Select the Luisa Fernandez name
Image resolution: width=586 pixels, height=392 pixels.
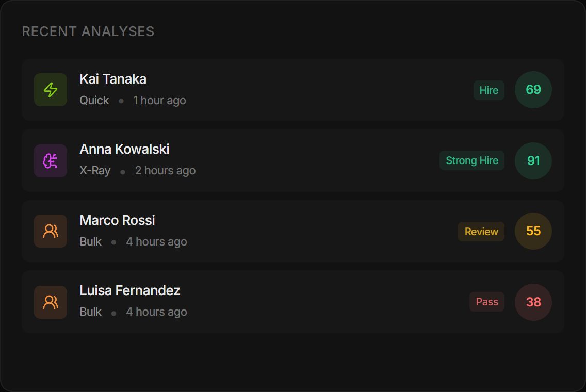point(130,290)
